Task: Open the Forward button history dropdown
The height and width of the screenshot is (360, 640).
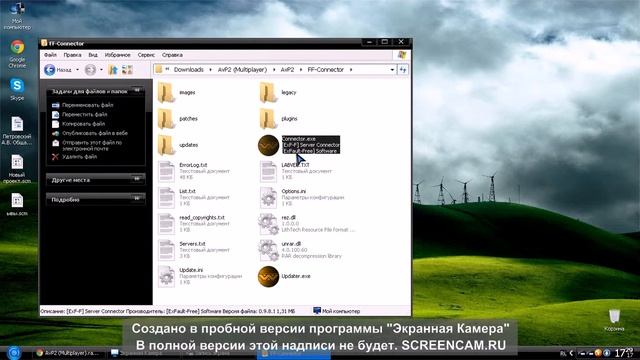Action: pyautogui.click(x=101, y=70)
